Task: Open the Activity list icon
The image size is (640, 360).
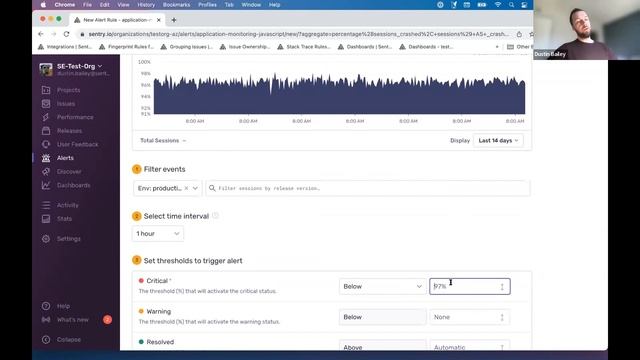Action: (46, 205)
